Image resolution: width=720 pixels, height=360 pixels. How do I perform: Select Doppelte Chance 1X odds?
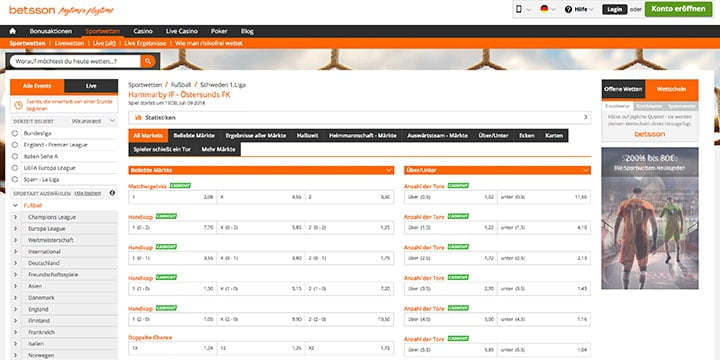click(x=173, y=348)
